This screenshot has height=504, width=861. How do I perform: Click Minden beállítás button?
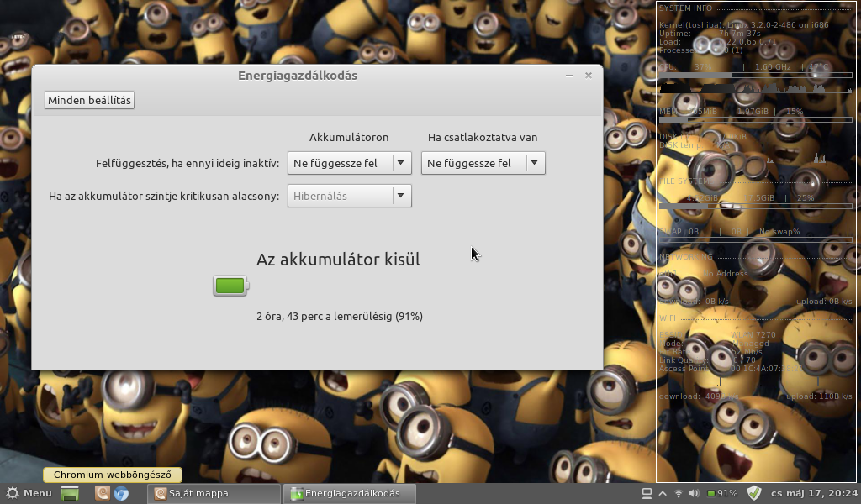click(x=89, y=100)
